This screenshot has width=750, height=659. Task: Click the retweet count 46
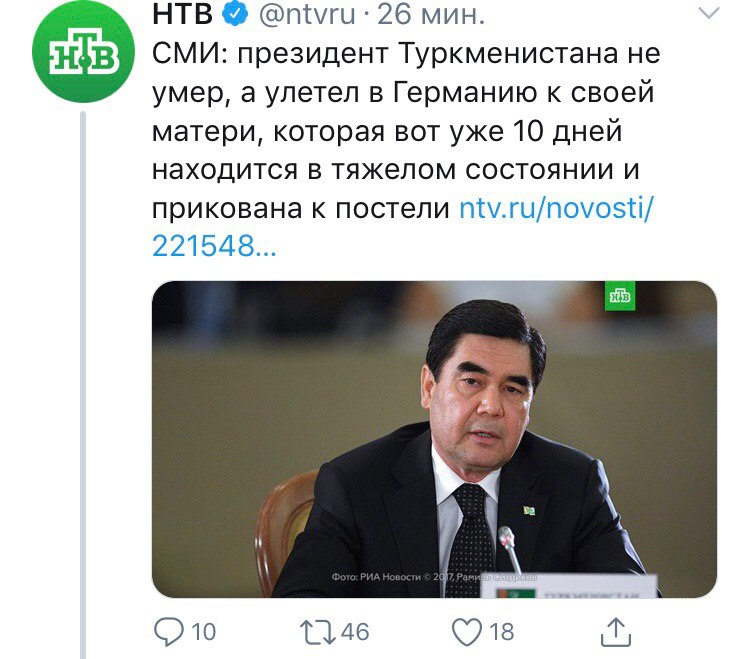tap(355, 632)
